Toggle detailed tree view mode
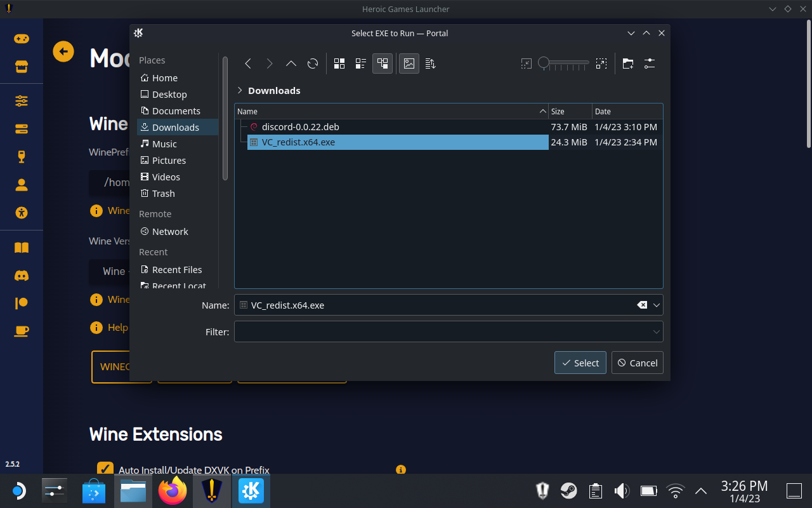 tap(382, 63)
